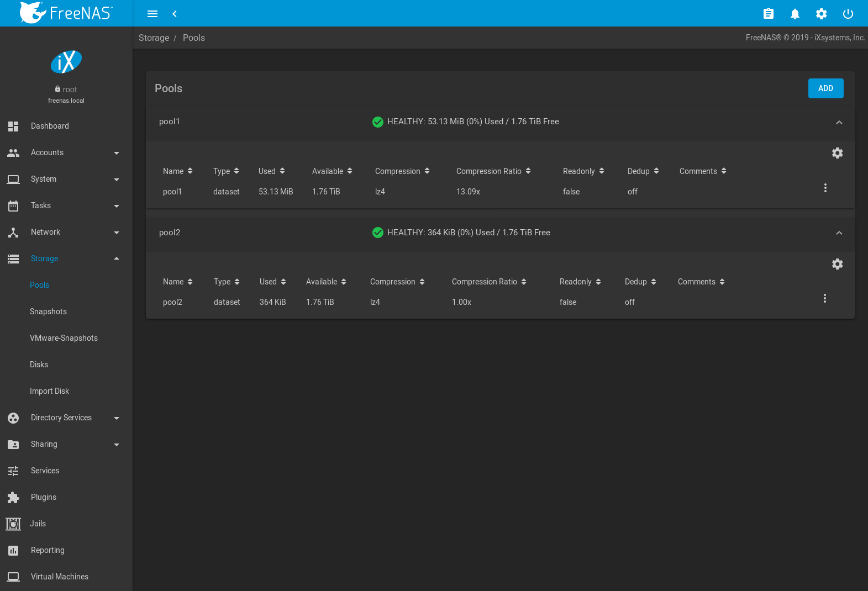Click the back chevron in top bar
This screenshot has height=591, width=868.
(x=175, y=14)
